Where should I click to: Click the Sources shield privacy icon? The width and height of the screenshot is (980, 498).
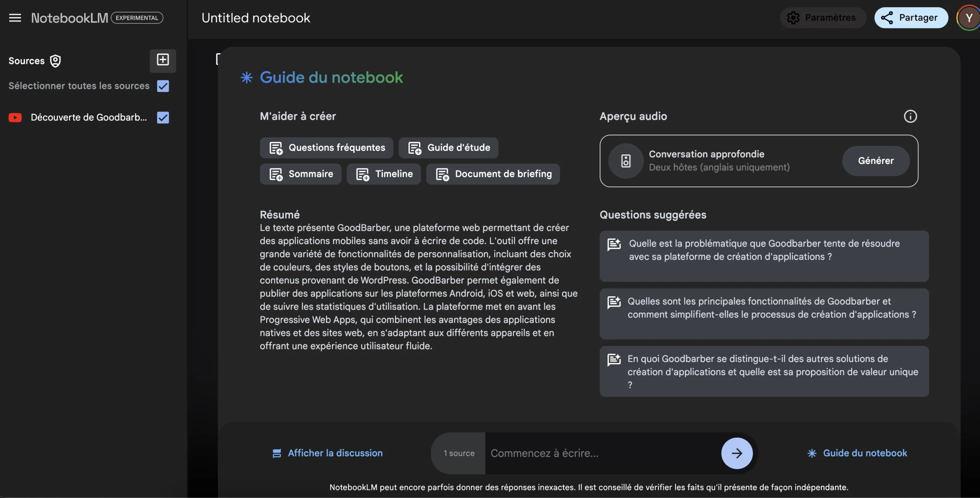[x=56, y=61]
